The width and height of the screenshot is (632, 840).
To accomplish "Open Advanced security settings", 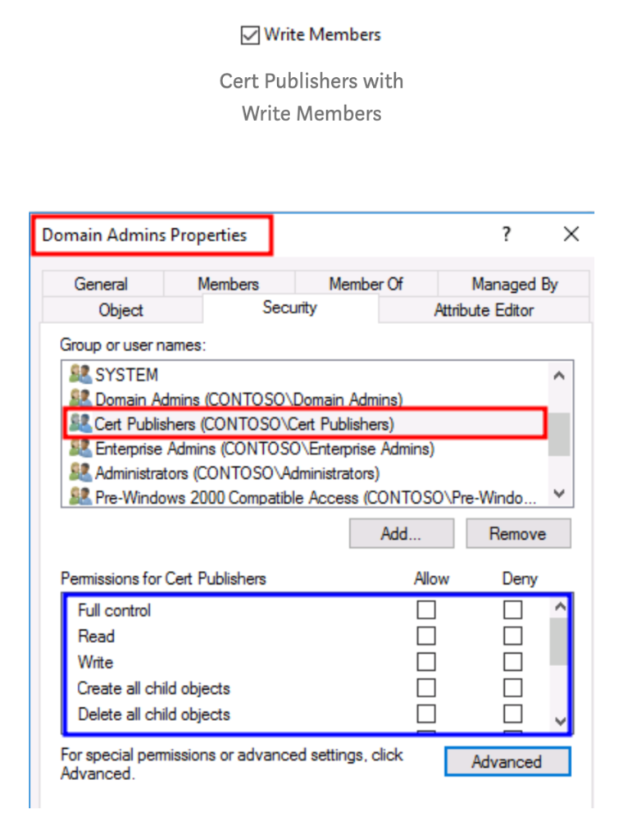I will (507, 762).
